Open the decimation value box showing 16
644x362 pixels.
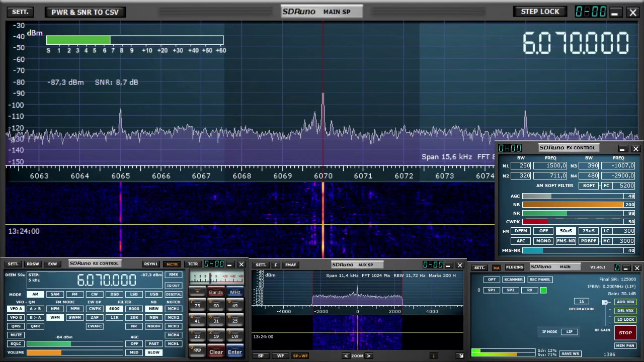tap(582, 301)
